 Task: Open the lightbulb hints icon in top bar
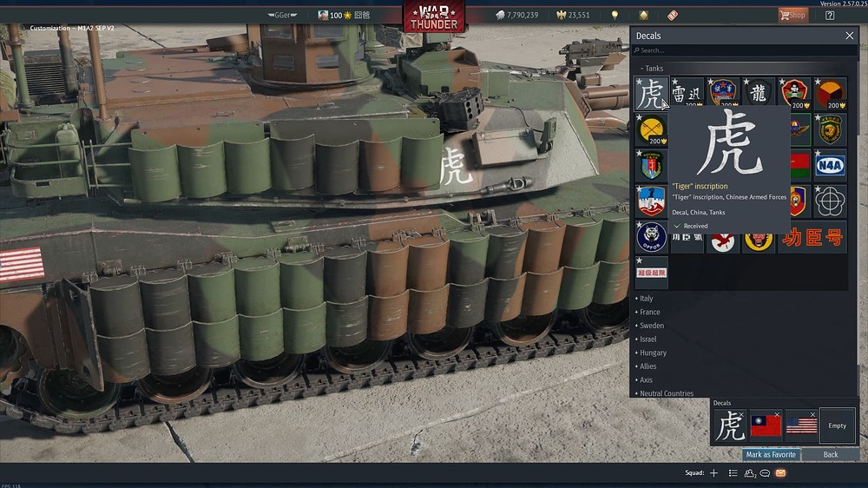click(x=615, y=15)
